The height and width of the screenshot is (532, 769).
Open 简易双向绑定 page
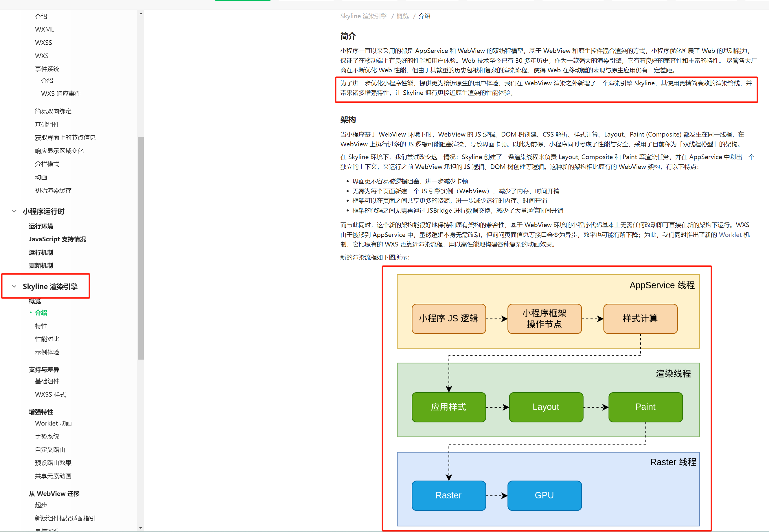pos(53,111)
